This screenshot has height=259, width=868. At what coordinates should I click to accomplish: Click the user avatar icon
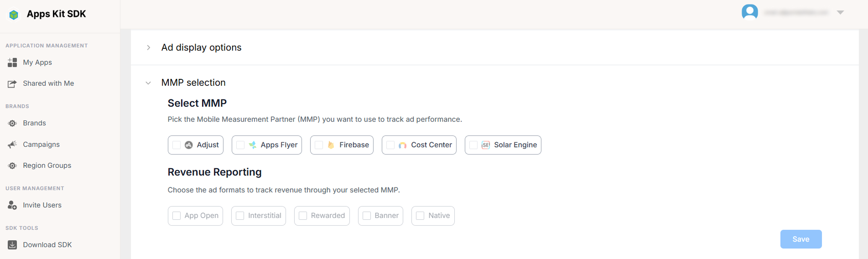click(x=750, y=12)
